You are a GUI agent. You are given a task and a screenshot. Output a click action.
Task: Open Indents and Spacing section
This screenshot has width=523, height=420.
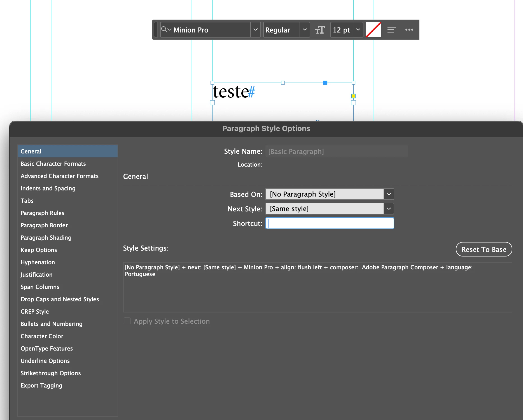[x=67, y=188]
